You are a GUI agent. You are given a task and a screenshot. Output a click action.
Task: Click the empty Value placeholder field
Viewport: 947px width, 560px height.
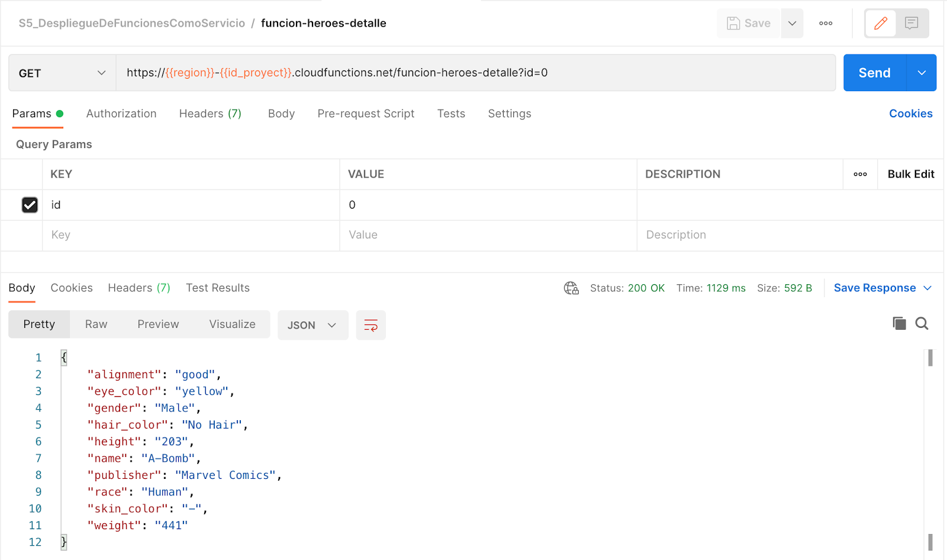488,235
